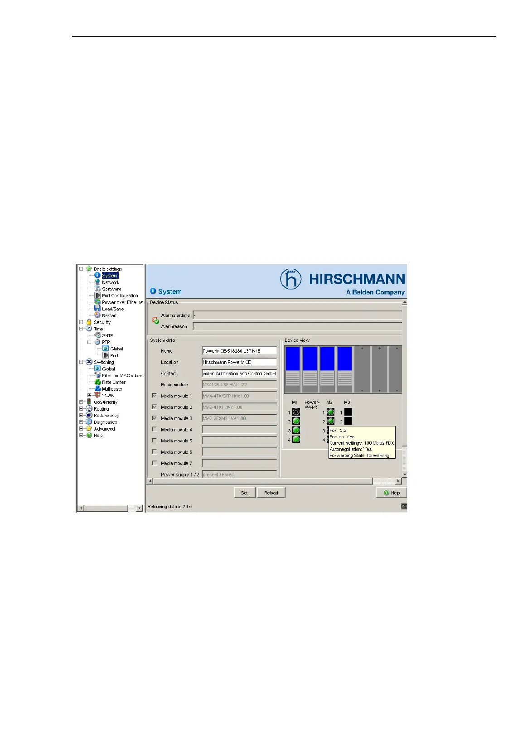Collapse the Switching tree node
532x756 pixels.
[81, 362]
